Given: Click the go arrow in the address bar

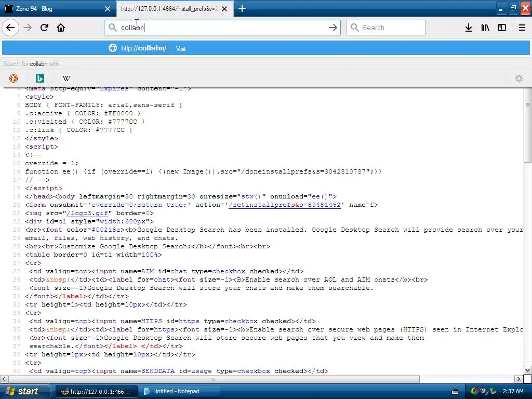Looking at the screenshot, I should (333, 28).
